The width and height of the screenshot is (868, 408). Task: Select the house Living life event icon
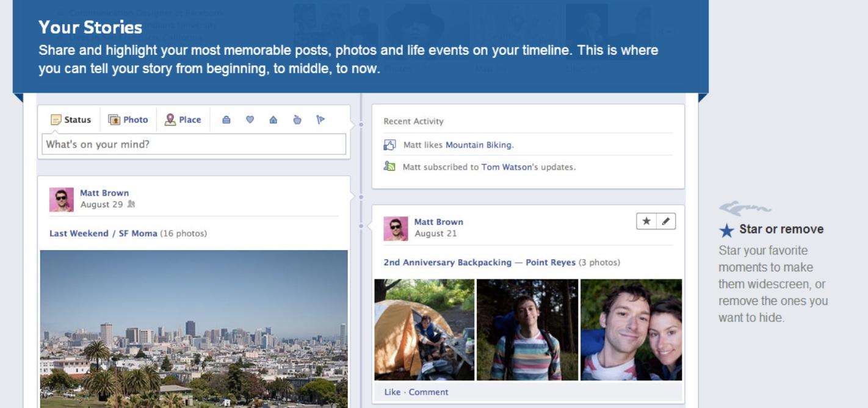[273, 120]
